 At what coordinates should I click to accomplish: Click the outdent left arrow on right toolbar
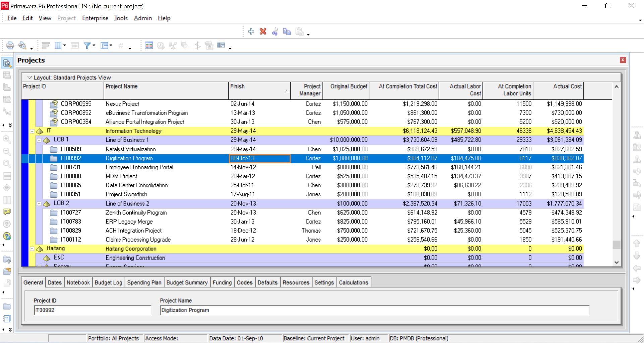637,268
